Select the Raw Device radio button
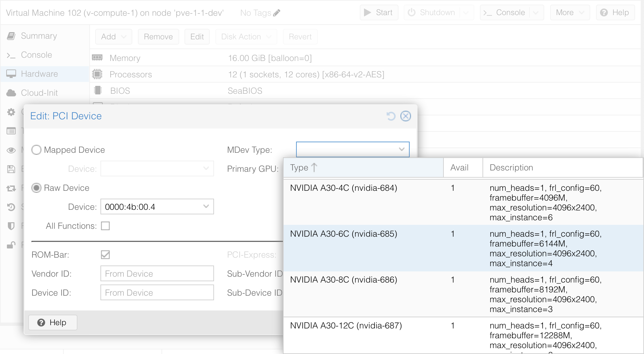The width and height of the screenshot is (644, 354). (36, 188)
